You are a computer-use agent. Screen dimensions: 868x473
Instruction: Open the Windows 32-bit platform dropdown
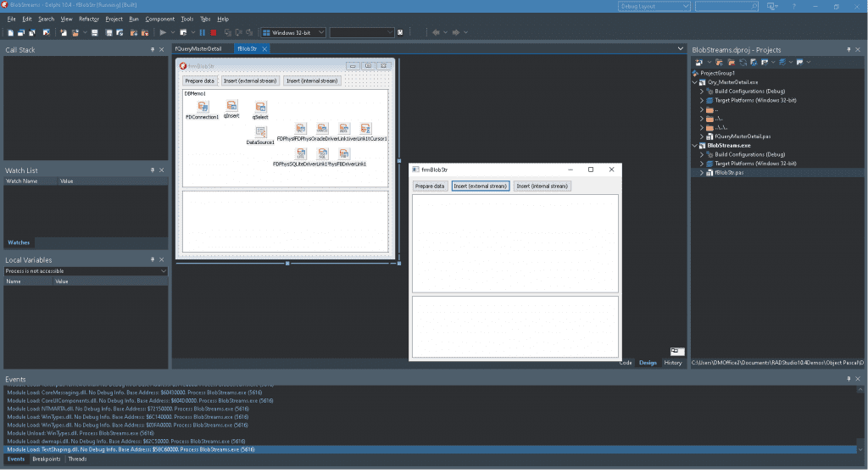pos(321,33)
